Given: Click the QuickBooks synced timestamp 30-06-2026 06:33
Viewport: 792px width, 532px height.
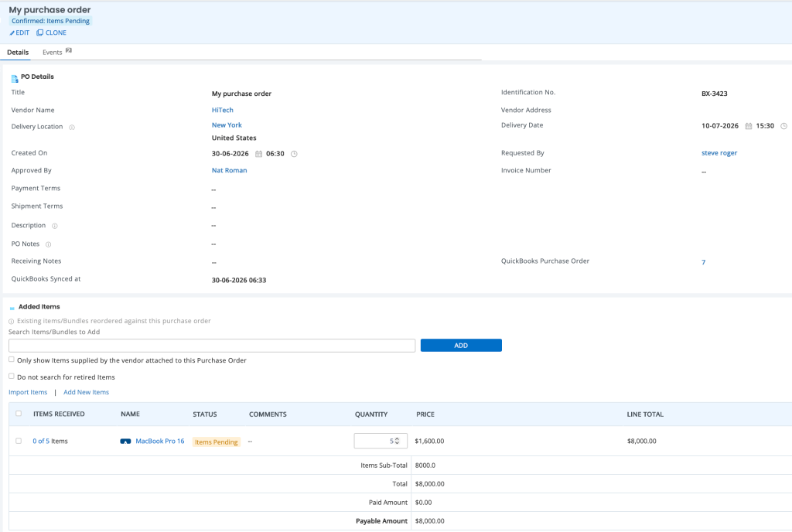Looking at the screenshot, I should (x=239, y=280).
